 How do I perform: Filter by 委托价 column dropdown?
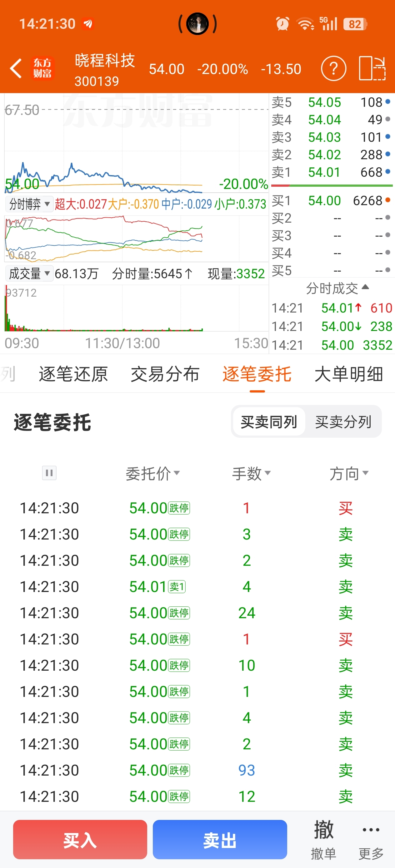click(152, 473)
